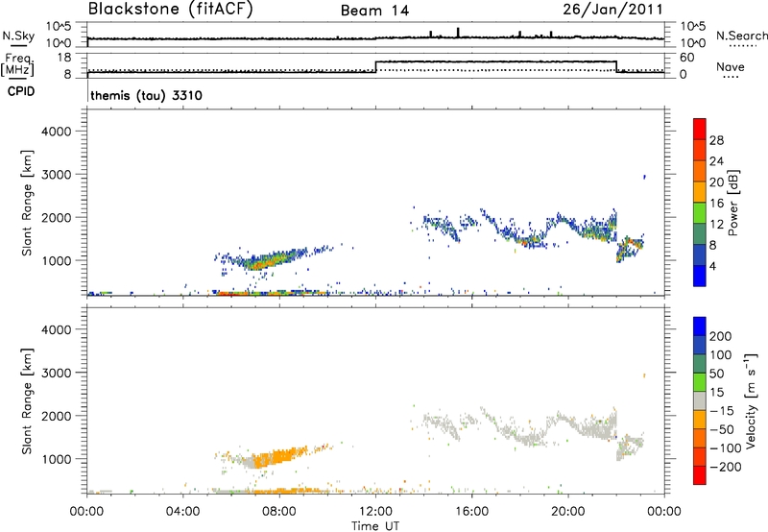Click the orange 08:00 echo band in velocity panel
The width and height of the screenshot is (768, 532).
(279, 456)
